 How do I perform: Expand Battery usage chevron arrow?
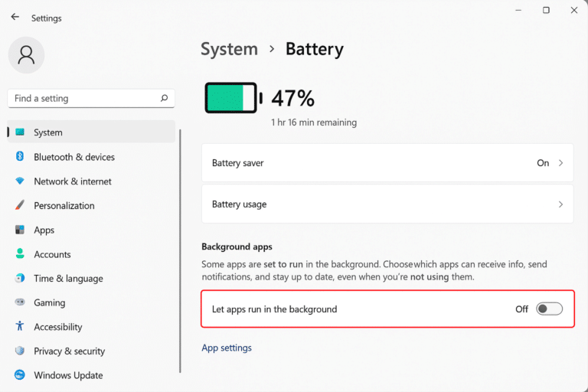pos(560,204)
